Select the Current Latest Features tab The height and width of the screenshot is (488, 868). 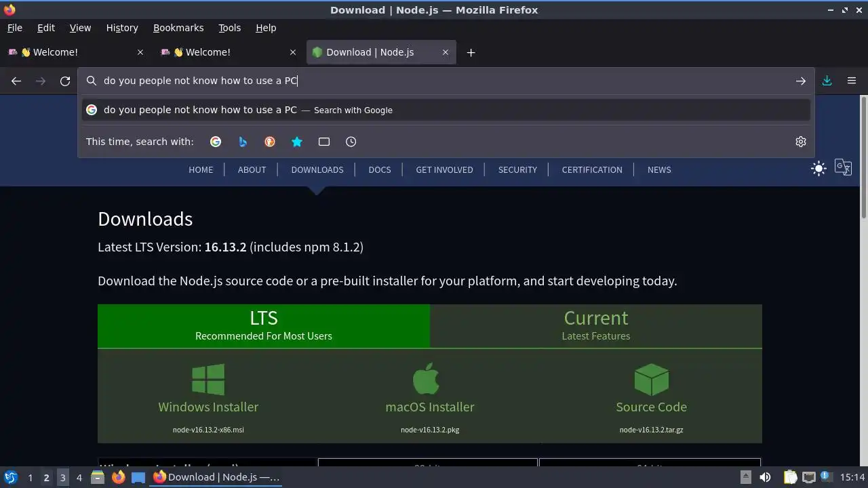[x=596, y=325]
